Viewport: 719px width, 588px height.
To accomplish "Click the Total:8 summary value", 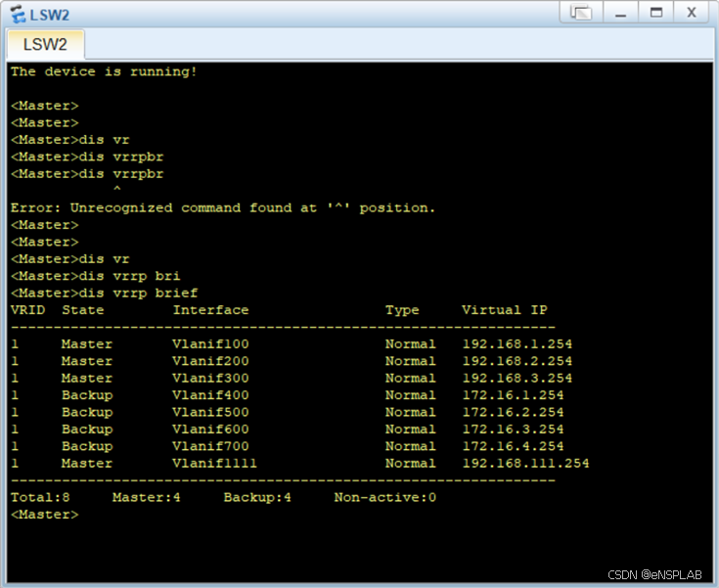I will [x=40, y=497].
